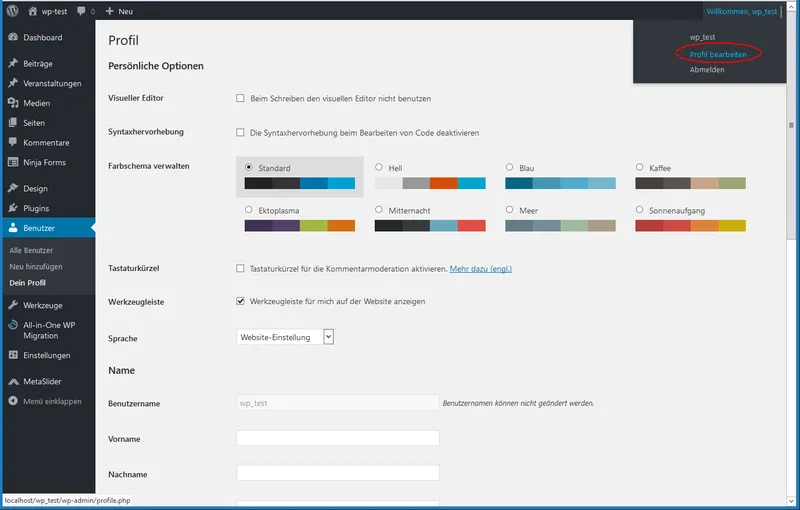Check the Syntaxhervorhebung deaktivieren checkbox
Screen dimensions: 800x510
(240, 132)
